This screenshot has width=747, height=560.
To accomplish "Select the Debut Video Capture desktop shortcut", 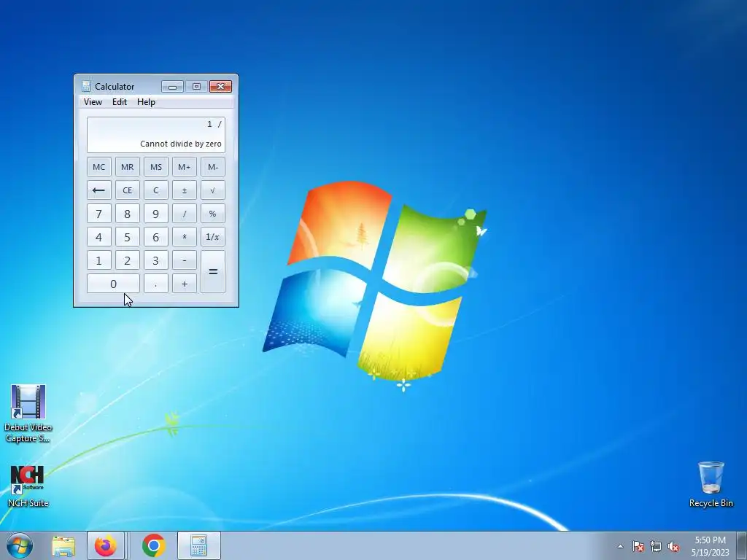I will point(28,413).
